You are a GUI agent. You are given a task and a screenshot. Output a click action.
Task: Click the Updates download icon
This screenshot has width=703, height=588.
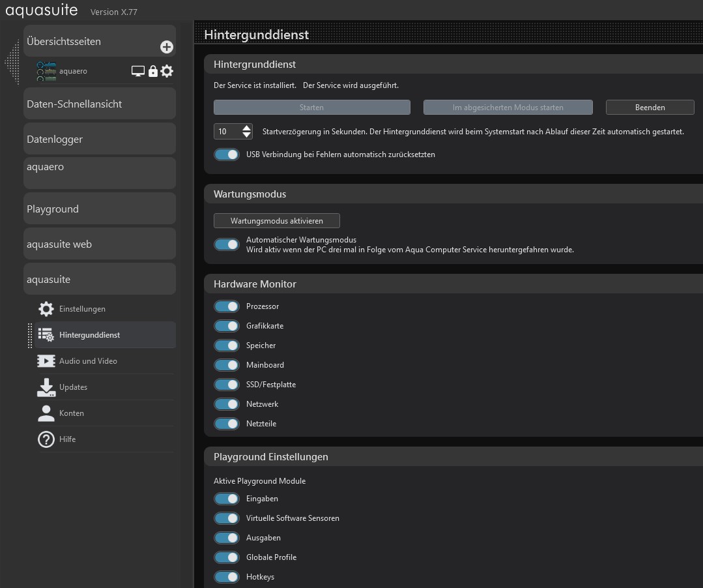(46, 387)
